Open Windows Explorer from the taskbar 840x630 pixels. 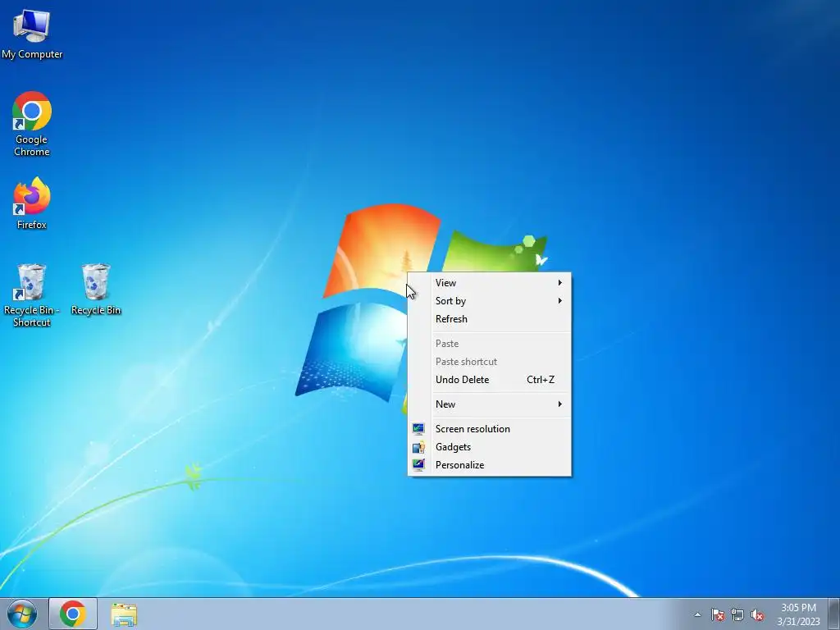tap(124, 614)
